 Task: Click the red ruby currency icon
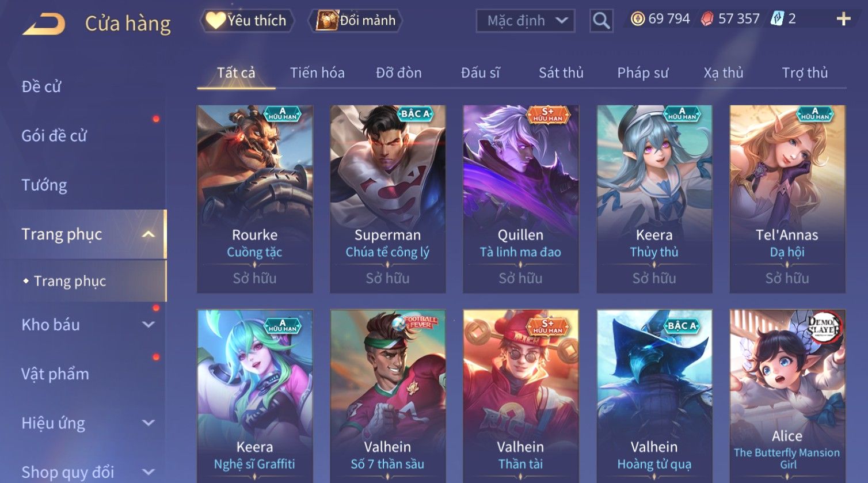pos(707,19)
